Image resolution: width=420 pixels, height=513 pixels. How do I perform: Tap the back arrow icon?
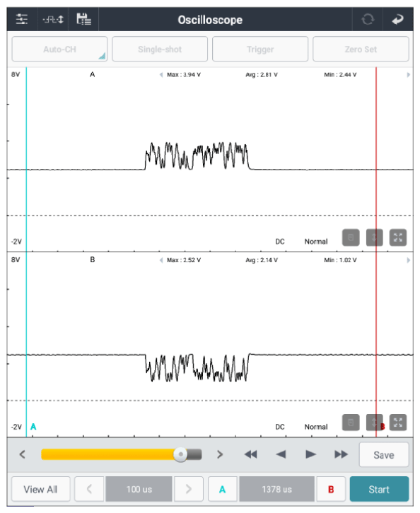click(x=398, y=20)
